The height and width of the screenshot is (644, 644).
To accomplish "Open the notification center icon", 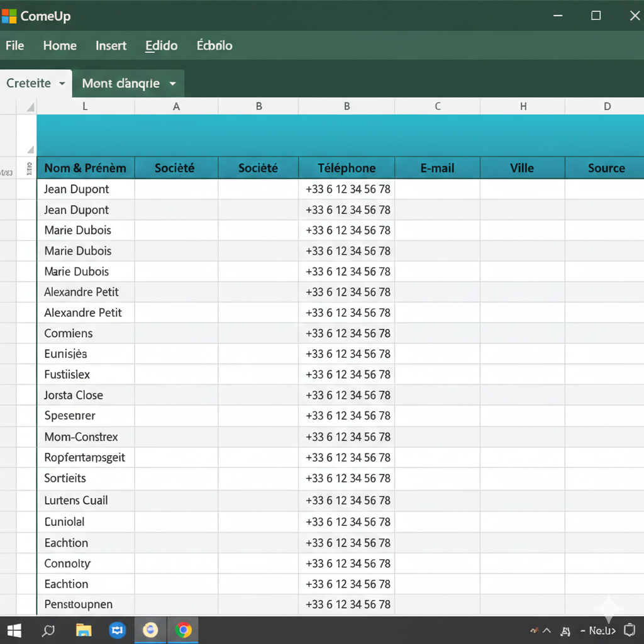I will click(630, 630).
